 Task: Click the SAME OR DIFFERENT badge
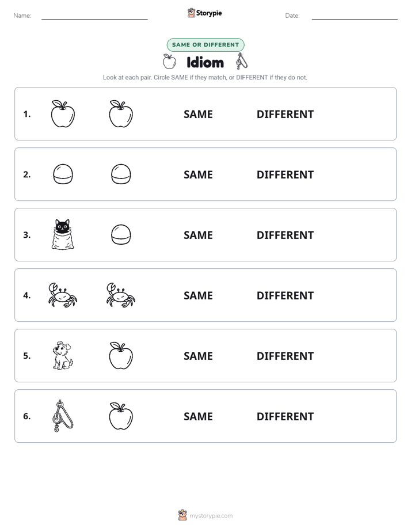pyautogui.click(x=205, y=45)
